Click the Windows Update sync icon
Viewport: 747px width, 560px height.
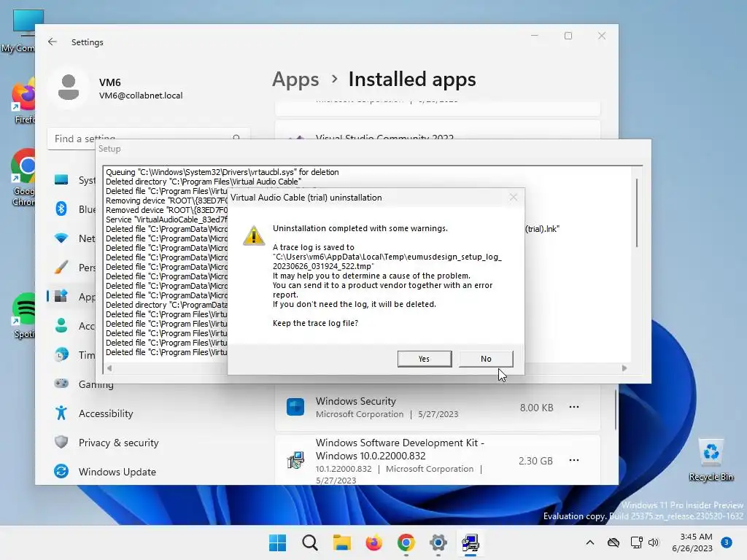(x=61, y=471)
